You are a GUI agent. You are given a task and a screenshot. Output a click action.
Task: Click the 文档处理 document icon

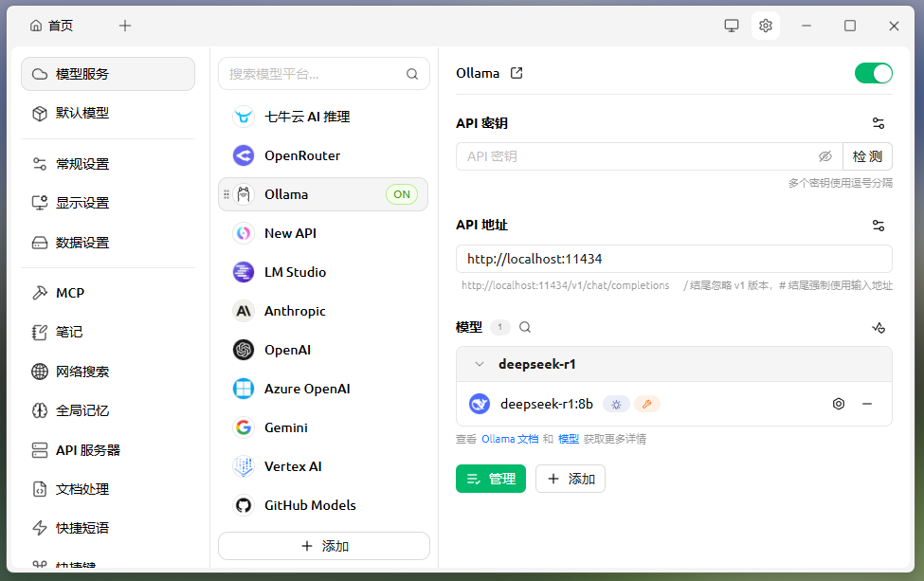coord(40,489)
